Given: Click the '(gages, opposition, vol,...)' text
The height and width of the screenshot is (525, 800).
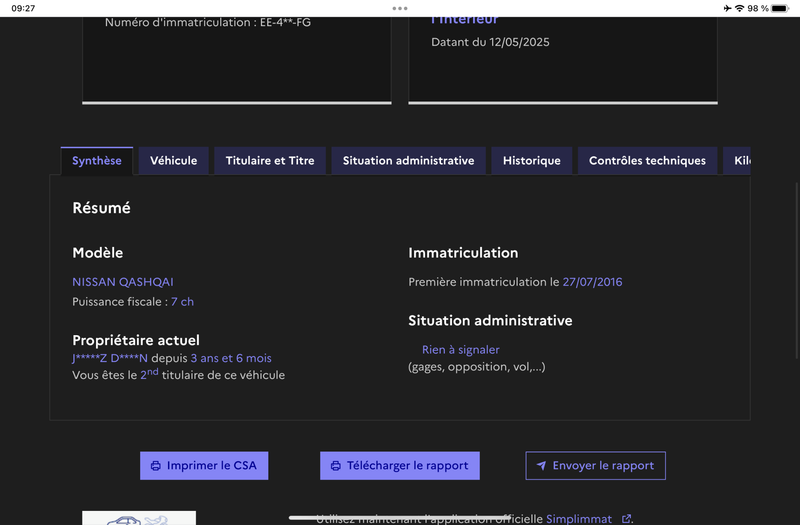Looking at the screenshot, I should (x=477, y=367).
